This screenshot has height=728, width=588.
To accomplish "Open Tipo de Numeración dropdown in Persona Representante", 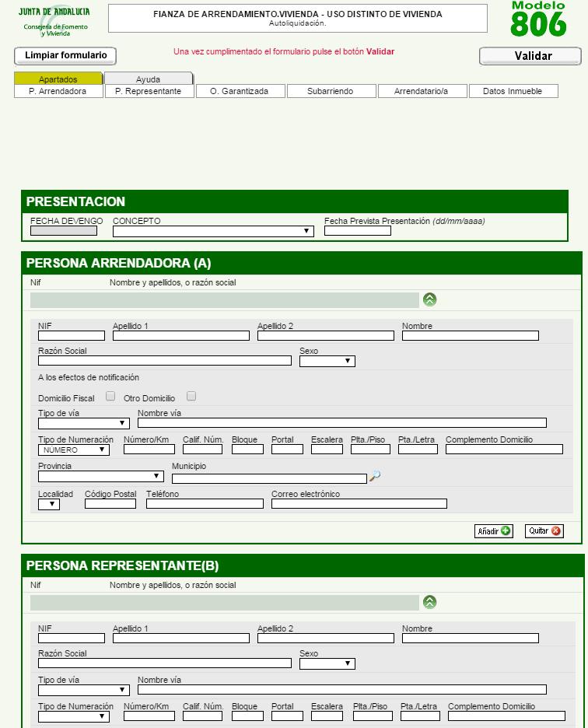I will pyautogui.click(x=74, y=717).
